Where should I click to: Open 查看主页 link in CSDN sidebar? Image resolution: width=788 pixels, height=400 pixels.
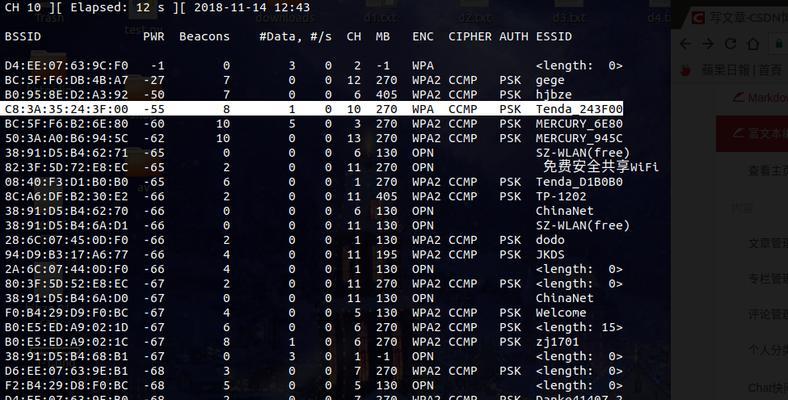pyautogui.click(x=768, y=171)
